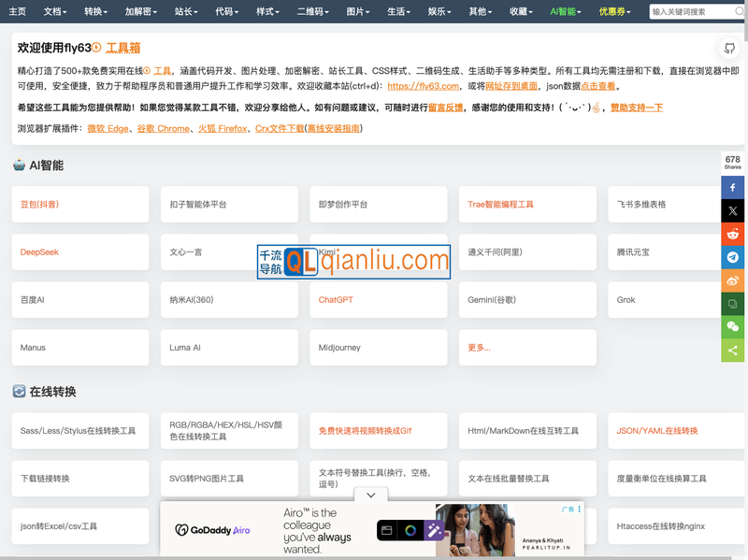Screen dimensions: 748x560
Task: Open the 娱乐 menu item
Action: coord(439,12)
